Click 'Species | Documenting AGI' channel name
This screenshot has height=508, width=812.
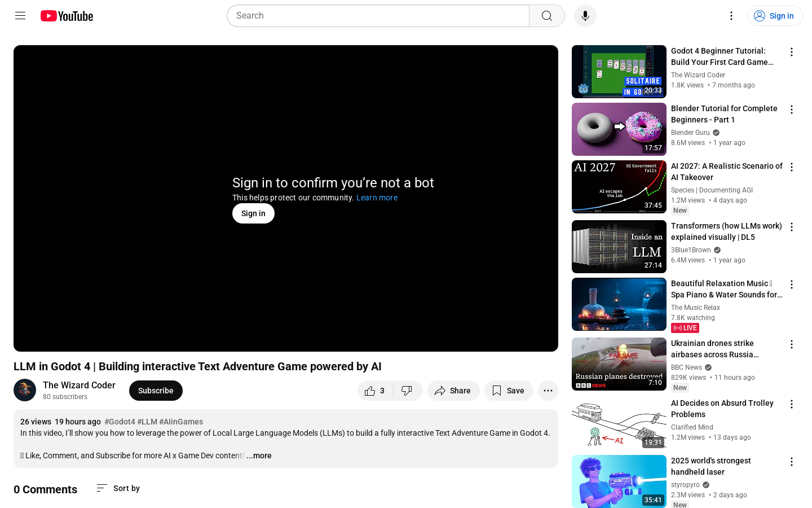coord(712,190)
